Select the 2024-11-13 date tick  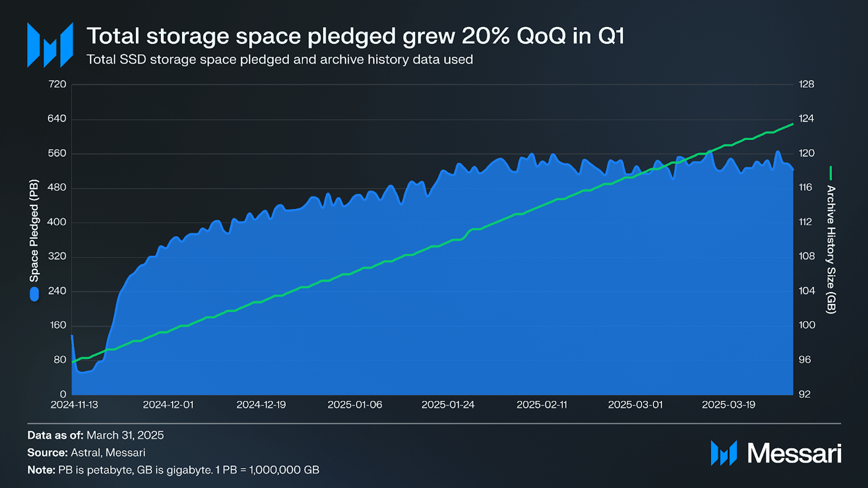74,405
